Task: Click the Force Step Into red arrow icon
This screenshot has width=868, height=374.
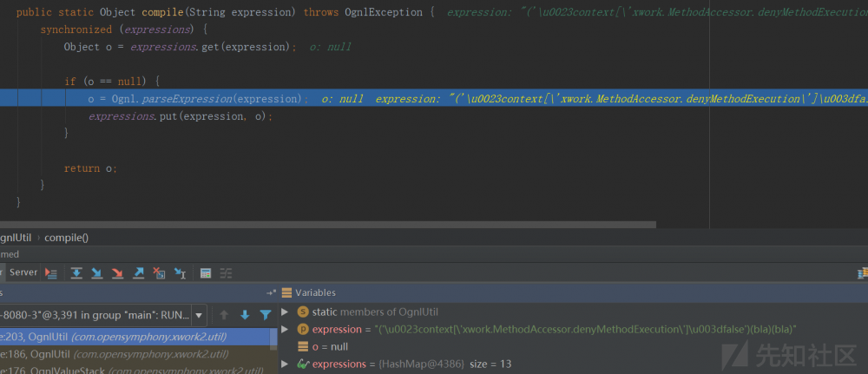Action: pos(117,272)
